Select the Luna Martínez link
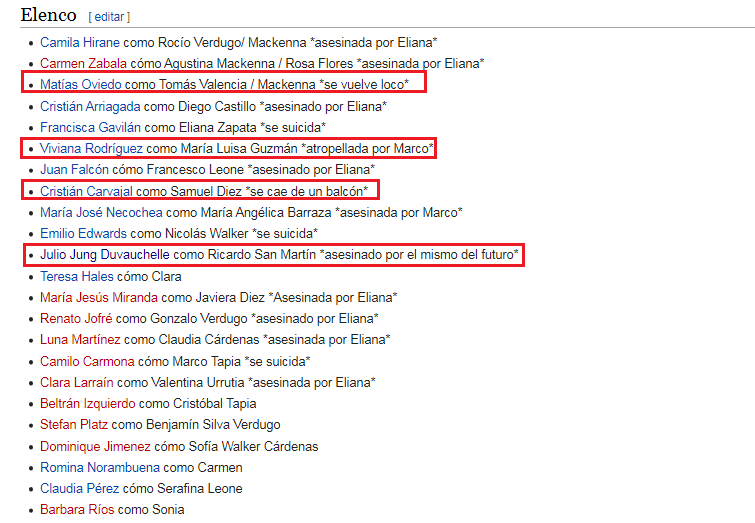The image size is (755, 523). (78, 340)
